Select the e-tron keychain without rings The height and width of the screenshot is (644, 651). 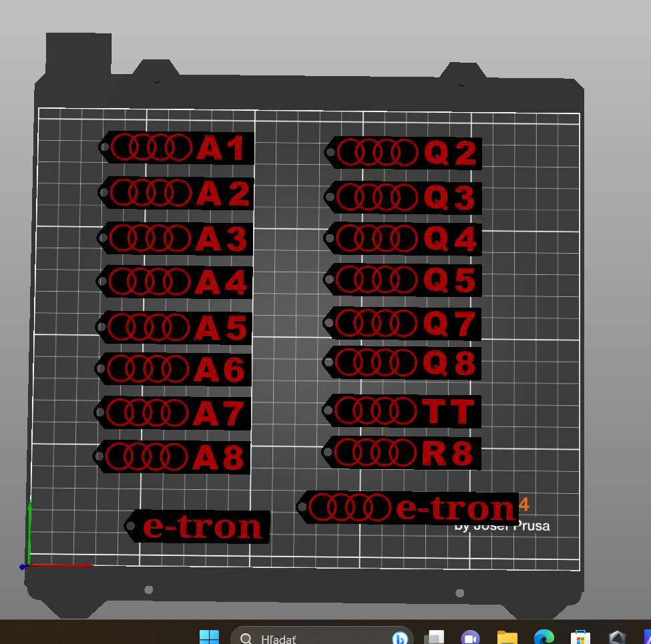[x=200, y=527]
